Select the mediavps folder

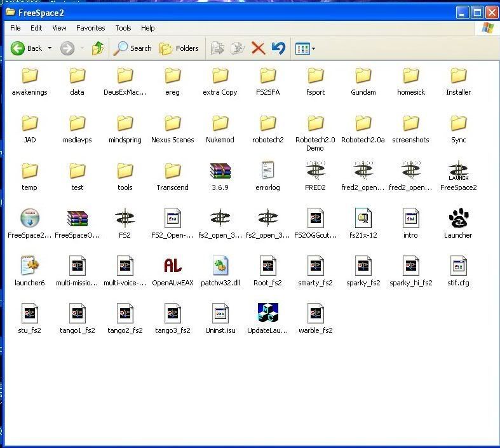pyautogui.click(x=77, y=129)
